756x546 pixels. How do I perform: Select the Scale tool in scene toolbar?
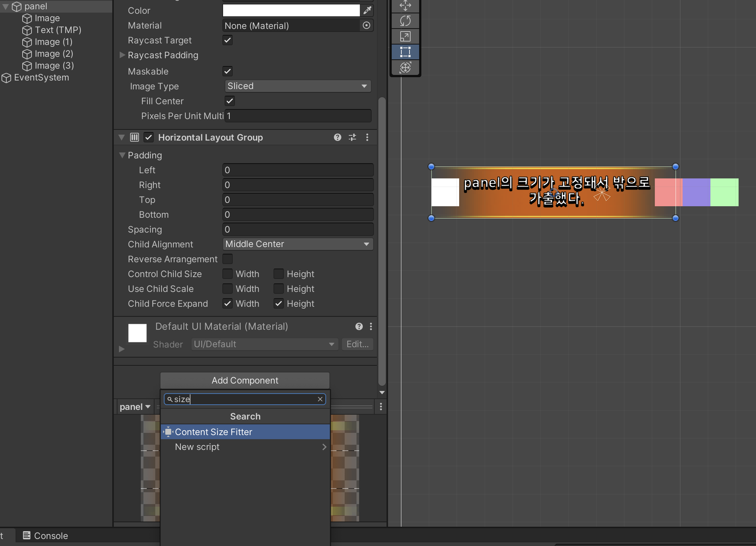[405, 36]
